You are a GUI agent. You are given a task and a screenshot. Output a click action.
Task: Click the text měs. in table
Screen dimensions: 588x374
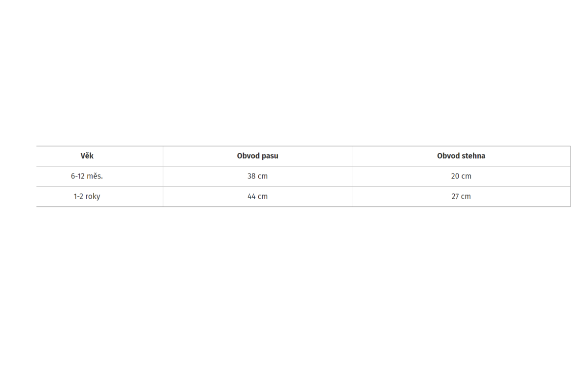[x=95, y=176]
